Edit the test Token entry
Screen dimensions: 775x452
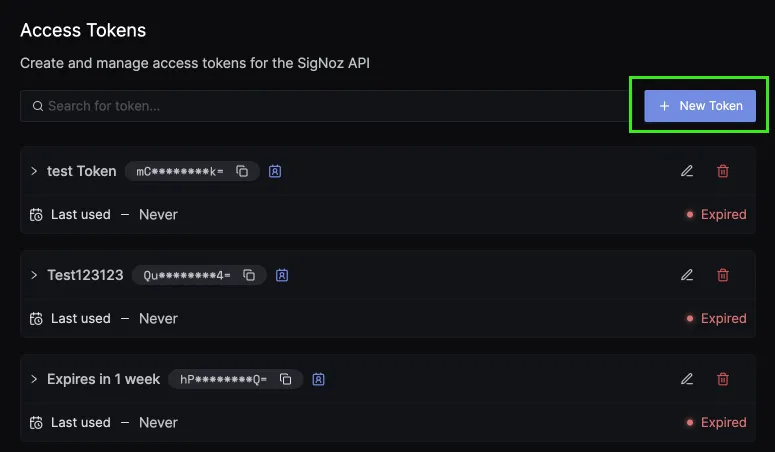point(687,171)
